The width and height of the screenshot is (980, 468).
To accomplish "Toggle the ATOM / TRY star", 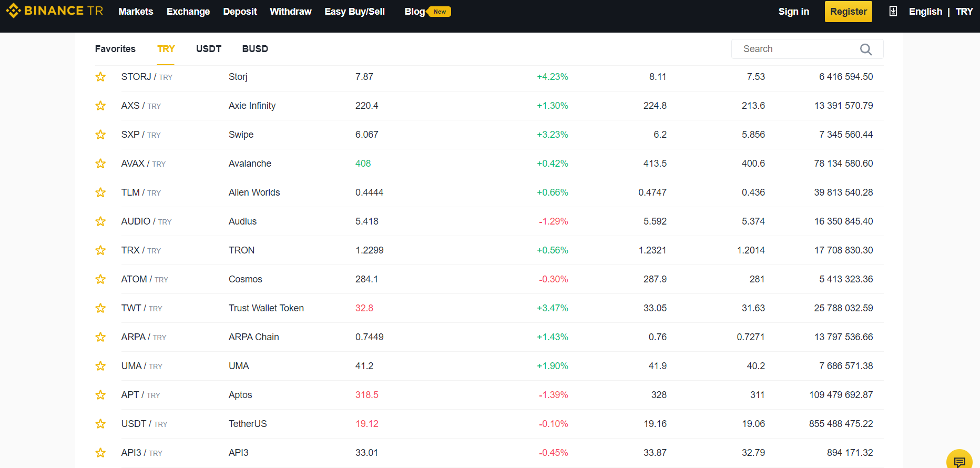I will (100, 279).
